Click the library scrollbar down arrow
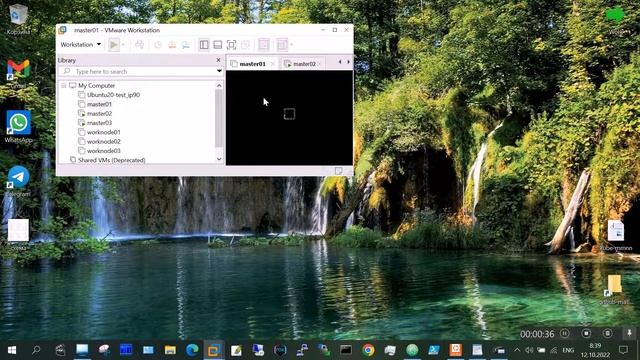The width and height of the screenshot is (640, 360). [219, 159]
